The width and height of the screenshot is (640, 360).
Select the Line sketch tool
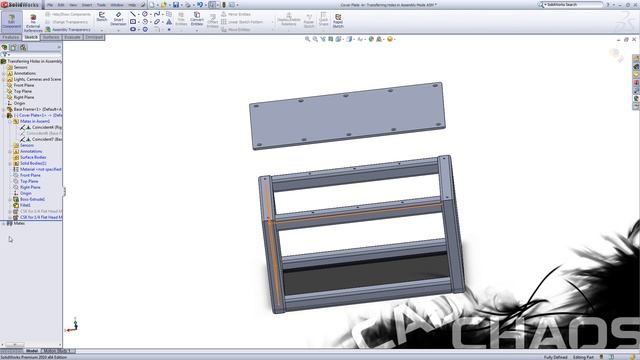(133, 14)
